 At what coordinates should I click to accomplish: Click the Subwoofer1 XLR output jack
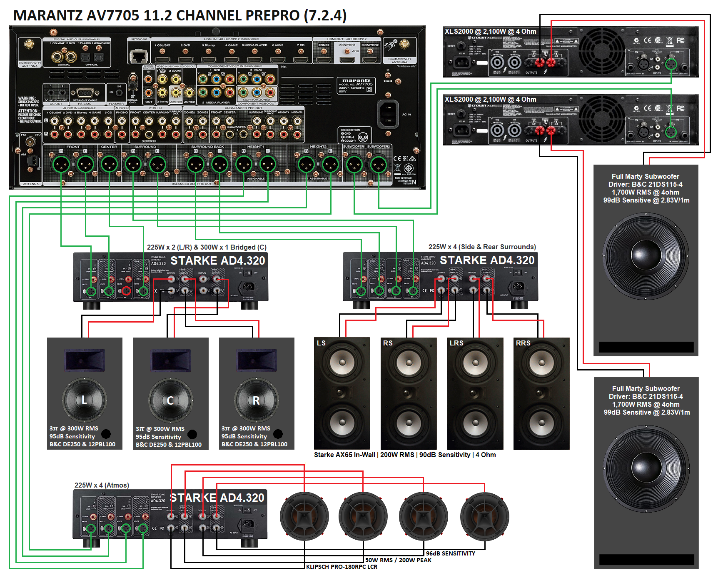click(354, 165)
